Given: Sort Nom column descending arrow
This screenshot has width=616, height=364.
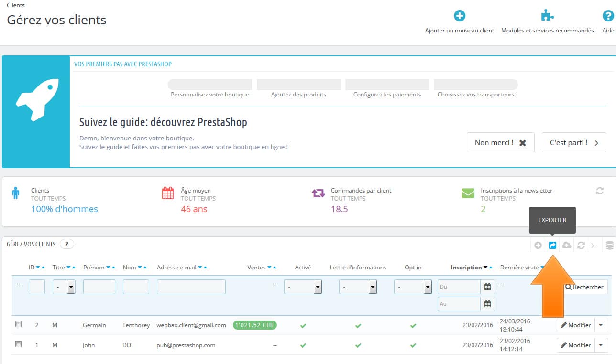Looking at the screenshot, I should click(140, 268).
